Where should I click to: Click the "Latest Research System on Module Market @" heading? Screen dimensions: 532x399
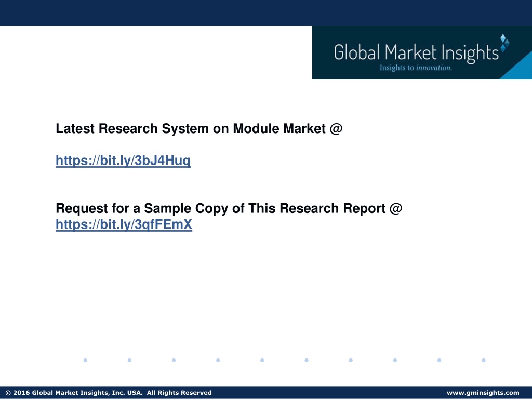[199, 129]
